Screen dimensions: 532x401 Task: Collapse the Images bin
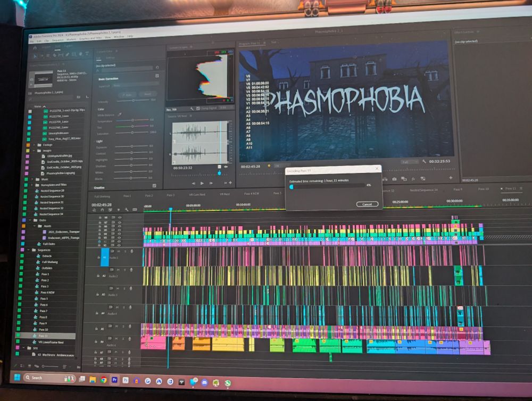(34, 150)
